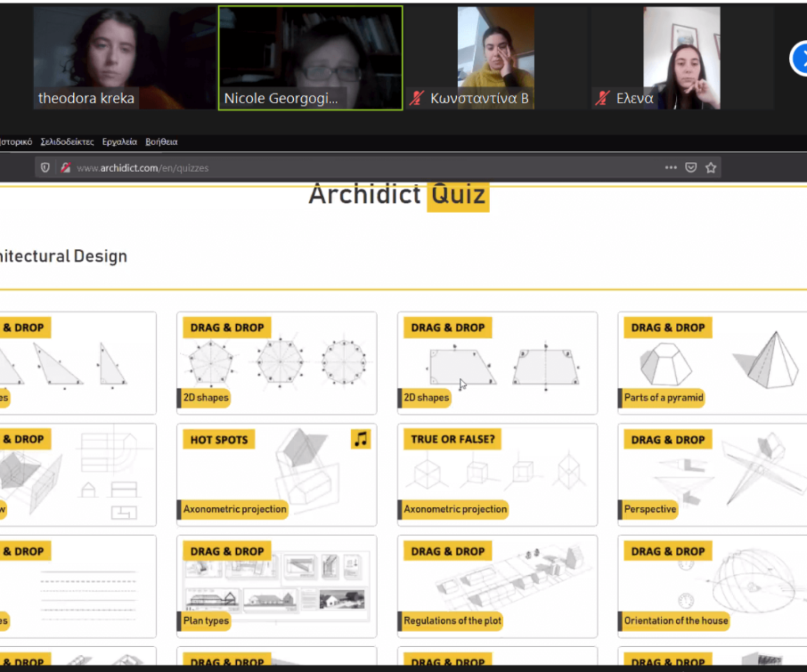Click the Perspective quiz label
The image size is (807, 672).
[x=650, y=509]
